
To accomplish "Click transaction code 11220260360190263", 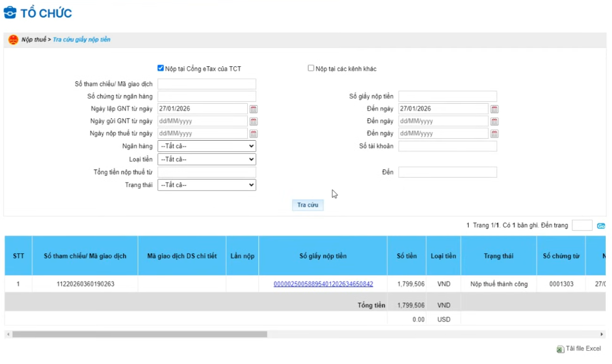I will (x=86, y=284).
